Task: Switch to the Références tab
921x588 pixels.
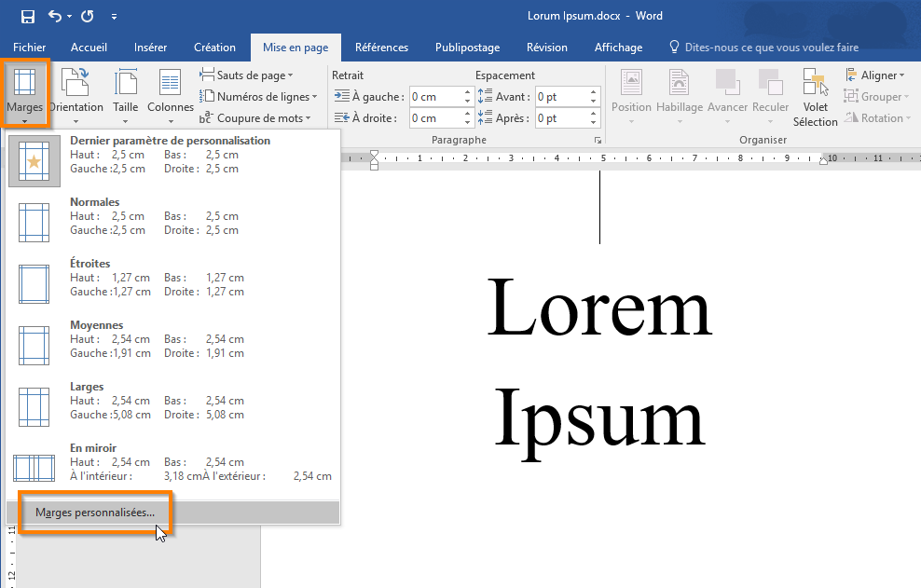Action: point(382,48)
